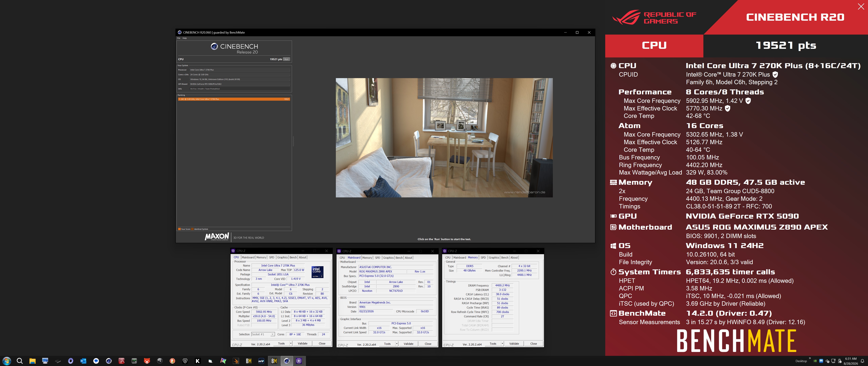Open the Cinebench File menu
868x366 pixels.
179,38
